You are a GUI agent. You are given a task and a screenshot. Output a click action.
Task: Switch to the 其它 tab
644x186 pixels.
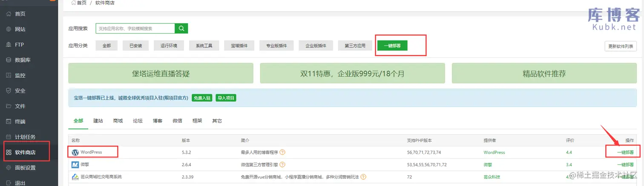[217, 121]
